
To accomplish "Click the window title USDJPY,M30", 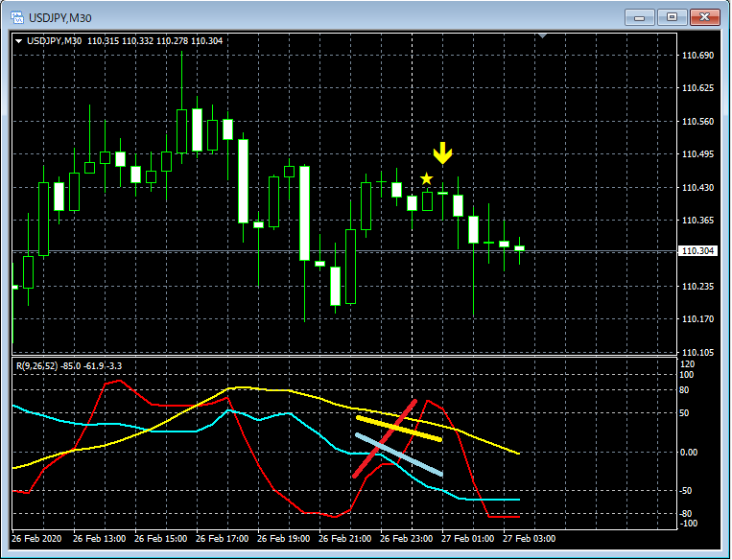I will click(x=60, y=18).
